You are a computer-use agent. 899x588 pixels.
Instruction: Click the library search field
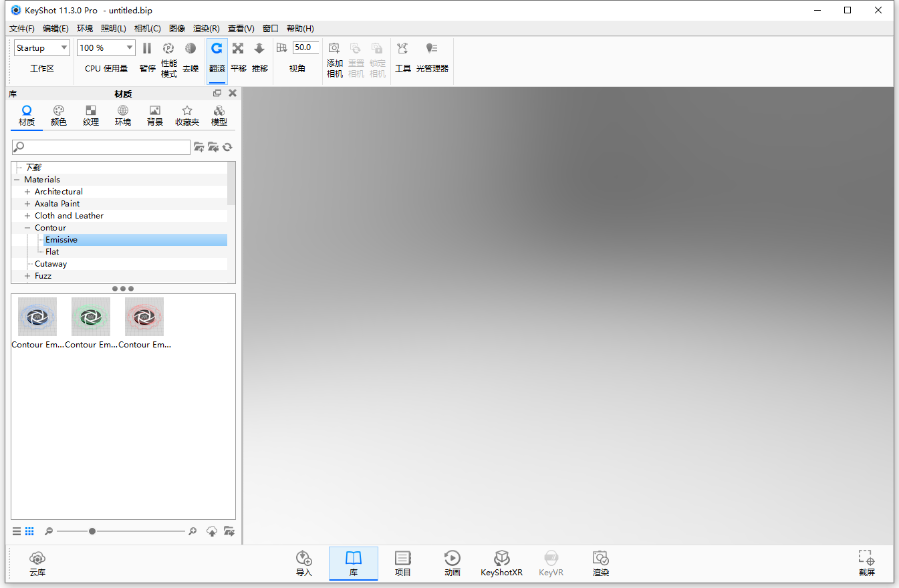coord(101,147)
